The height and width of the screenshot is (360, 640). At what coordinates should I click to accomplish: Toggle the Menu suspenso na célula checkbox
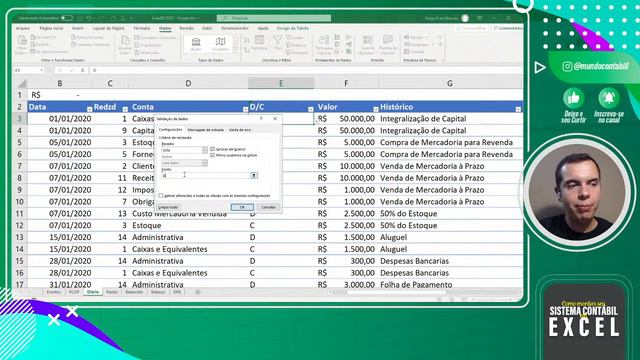(212, 155)
